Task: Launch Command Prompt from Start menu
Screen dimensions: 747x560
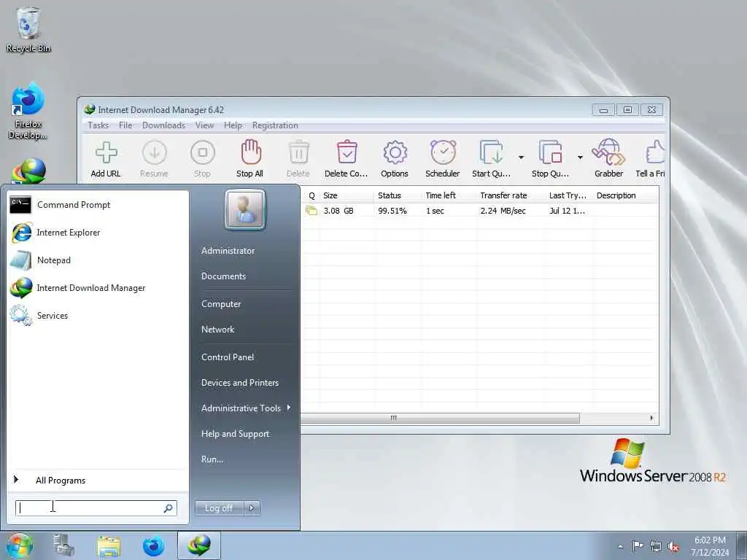Action: tap(98, 205)
